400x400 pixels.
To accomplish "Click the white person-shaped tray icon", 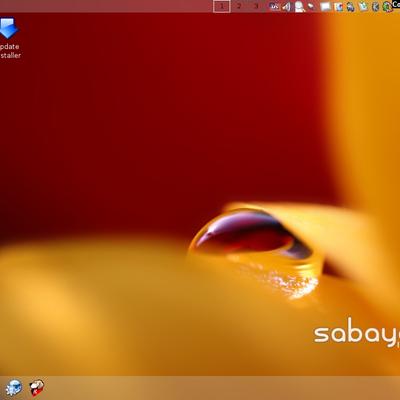I will click(299, 7).
